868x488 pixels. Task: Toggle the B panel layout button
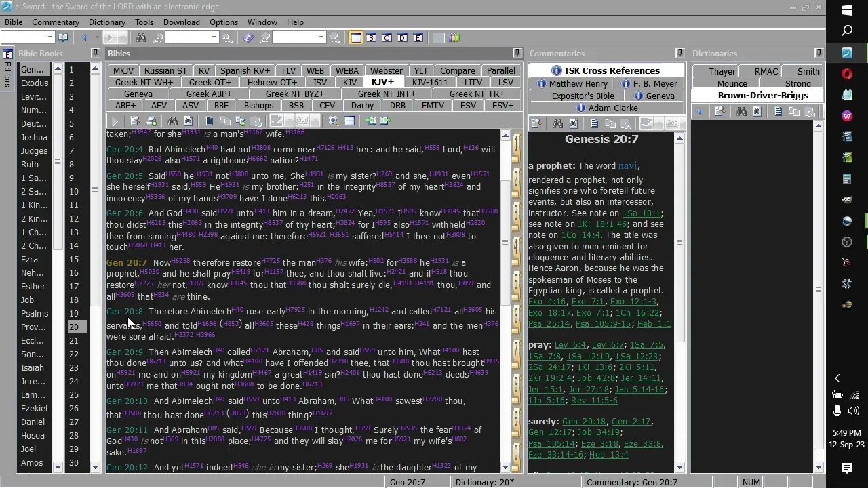pyautogui.click(x=371, y=38)
